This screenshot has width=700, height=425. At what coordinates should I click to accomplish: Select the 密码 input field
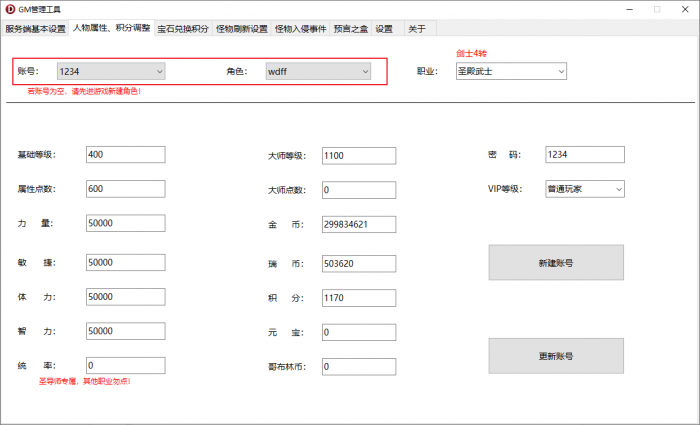584,155
